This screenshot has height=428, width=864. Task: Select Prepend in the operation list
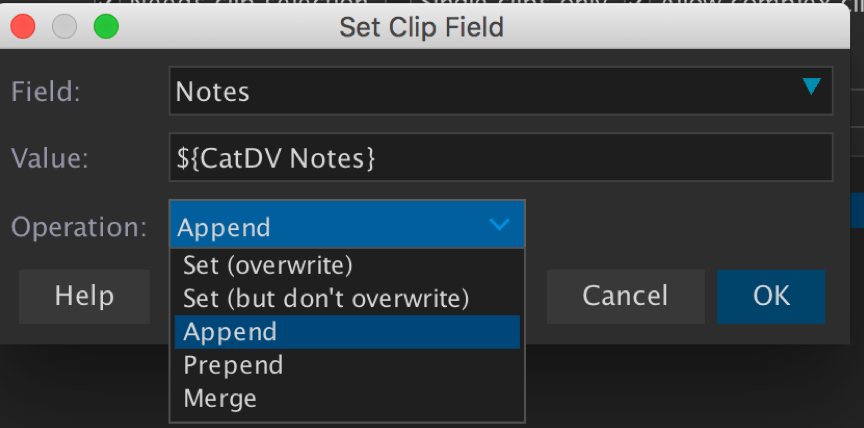[x=233, y=365]
